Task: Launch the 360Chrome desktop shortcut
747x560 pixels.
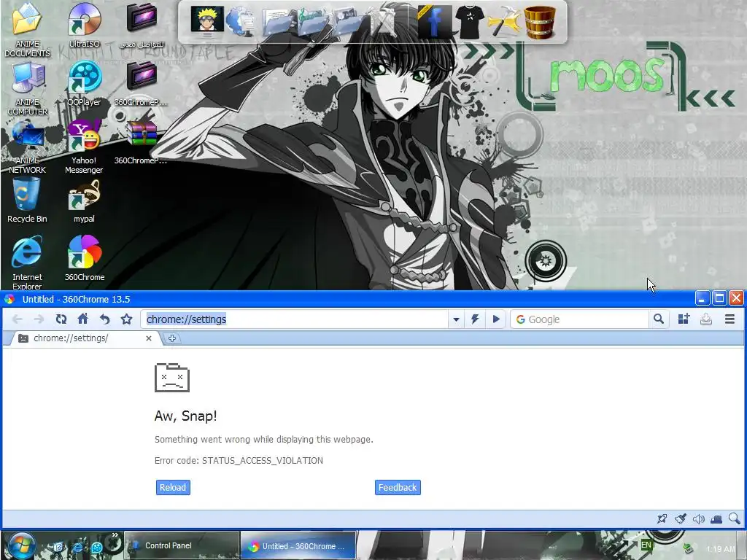Action: 85,258
